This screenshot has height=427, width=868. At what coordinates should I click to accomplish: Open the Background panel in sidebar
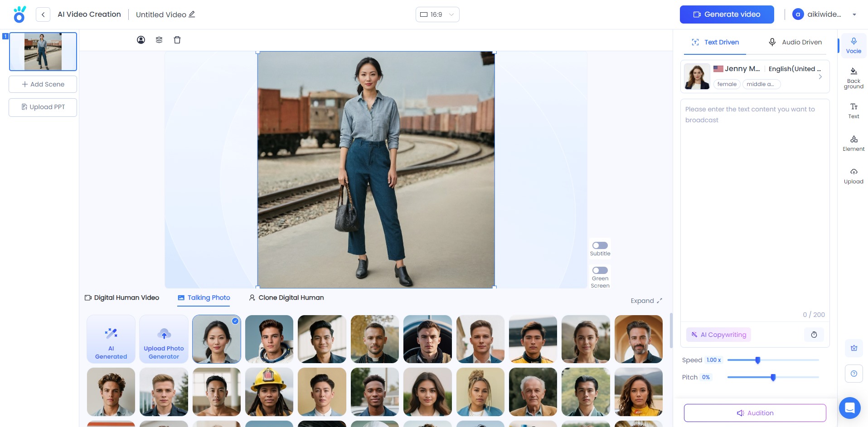[x=853, y=78]
